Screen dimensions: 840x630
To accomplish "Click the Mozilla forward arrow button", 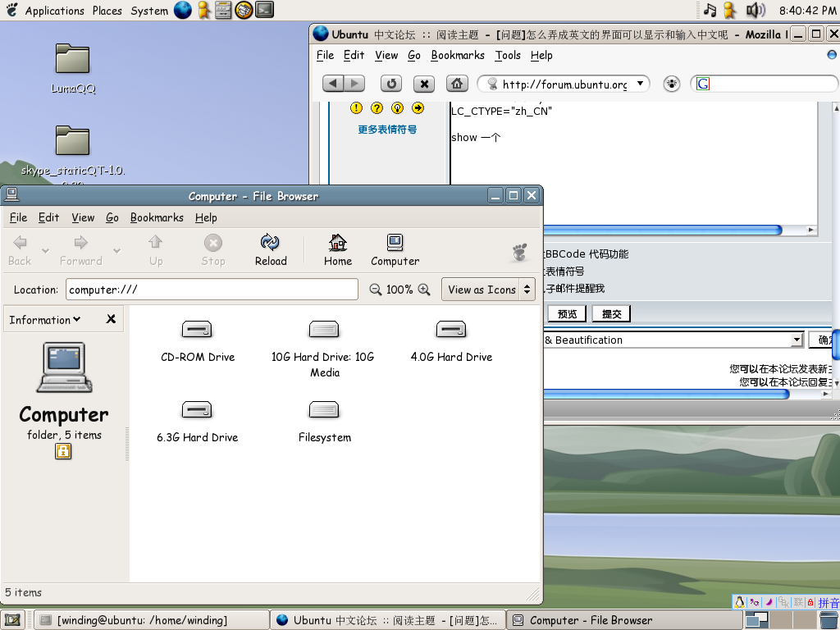I will click(354, 84).
